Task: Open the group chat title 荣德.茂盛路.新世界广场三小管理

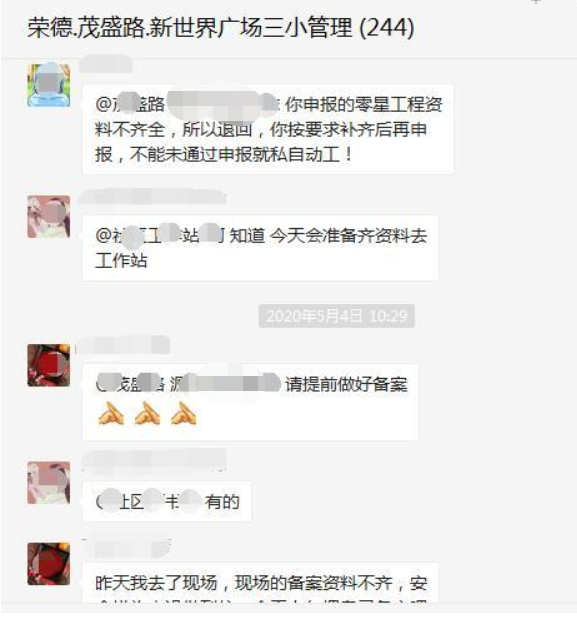Action: click(189, 28)
